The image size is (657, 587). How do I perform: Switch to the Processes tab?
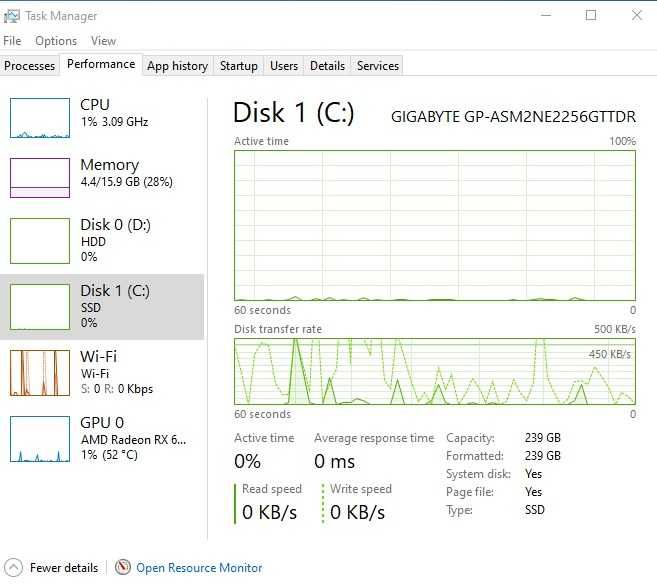click(30, 66)
